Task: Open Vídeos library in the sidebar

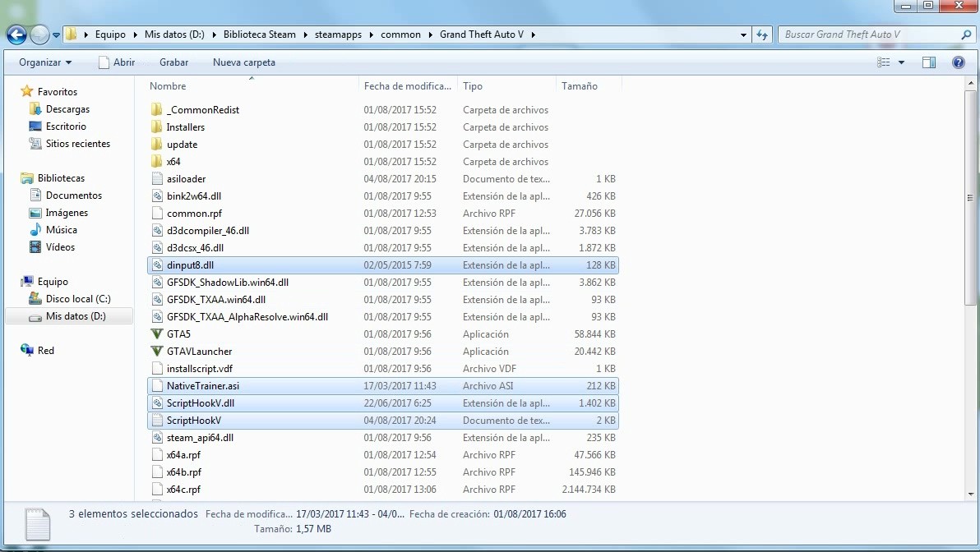Action: coord(60,247)
